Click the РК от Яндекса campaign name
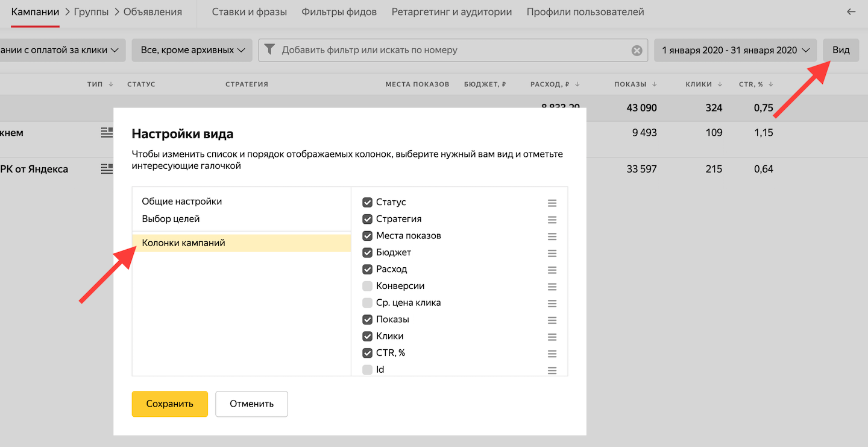Image resolution: width=868 pixels, height=447 pixels. [34, 170]
